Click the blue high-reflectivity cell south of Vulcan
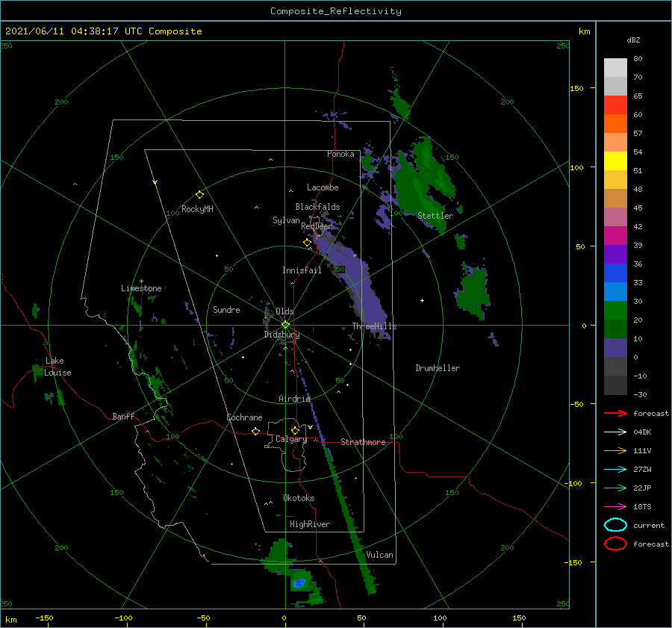 click(299, 583)
